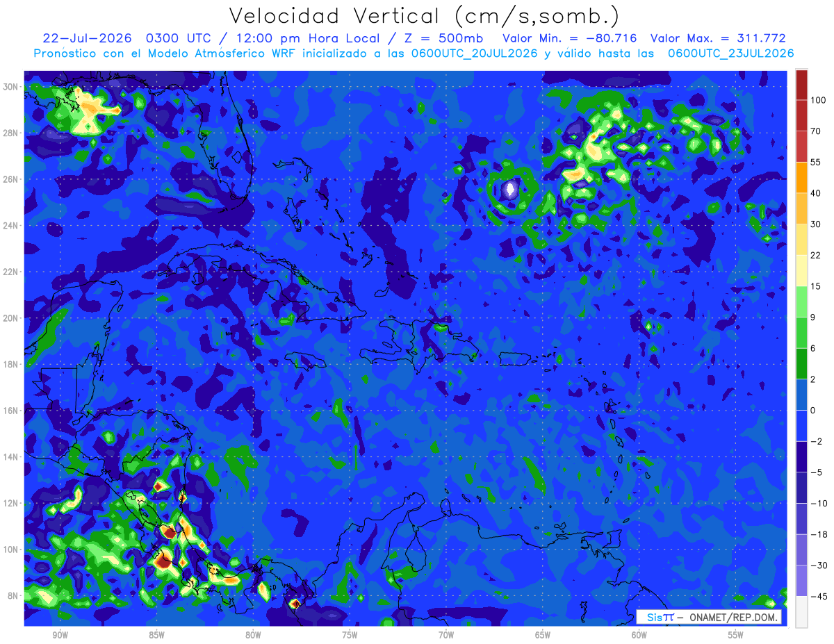
Task: Select the green swatch between 6 and 9
Action: click(x=801, y=332)
